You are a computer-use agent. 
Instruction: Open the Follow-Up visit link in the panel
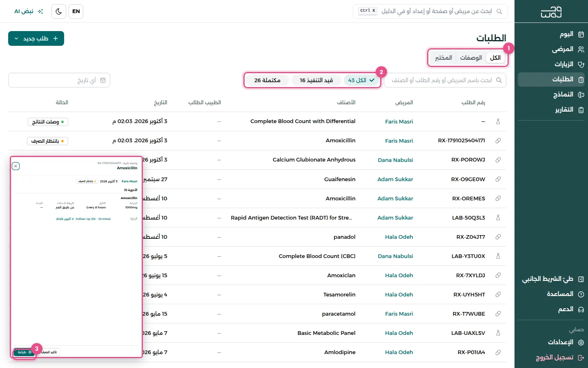point(83,219)
